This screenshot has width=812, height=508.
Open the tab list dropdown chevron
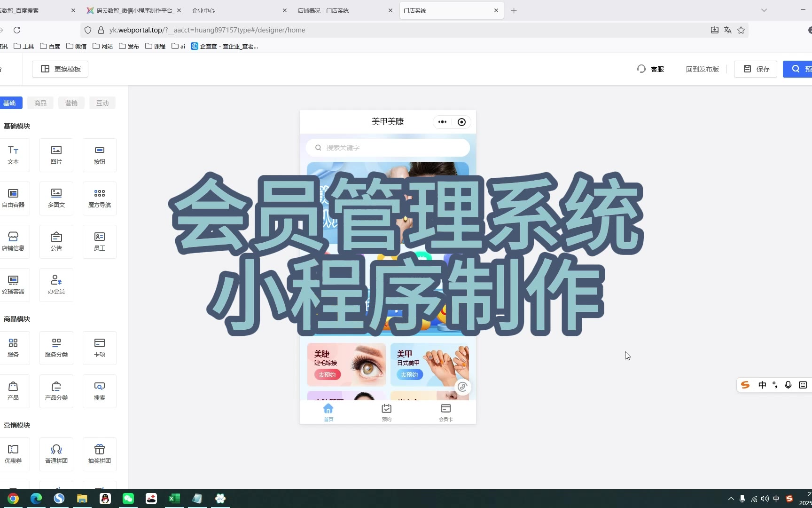pos(764,10)
